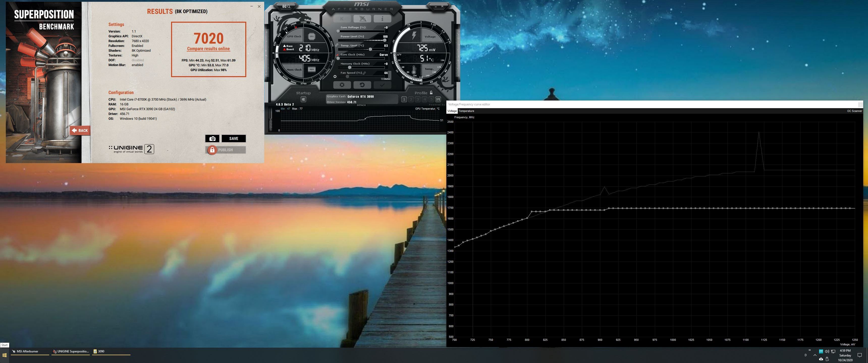Select profile slot 4
868x363 pixels.
click(424, 99)
